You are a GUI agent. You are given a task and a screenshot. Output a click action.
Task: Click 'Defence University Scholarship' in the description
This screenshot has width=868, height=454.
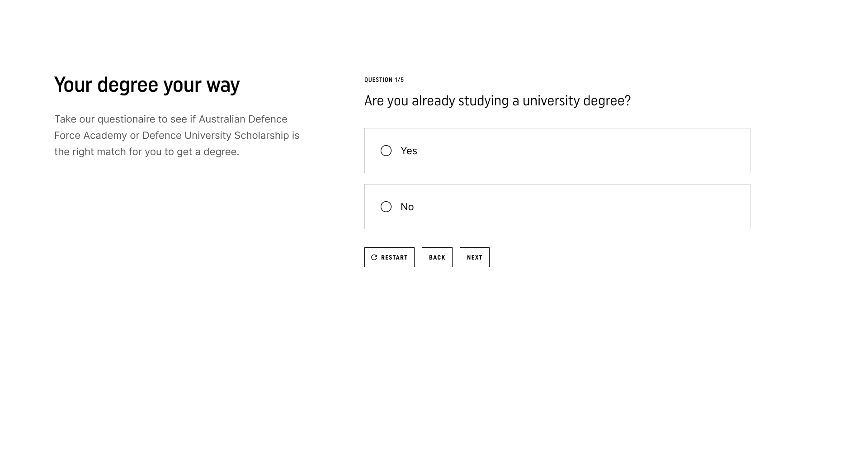tap(216, 136)
